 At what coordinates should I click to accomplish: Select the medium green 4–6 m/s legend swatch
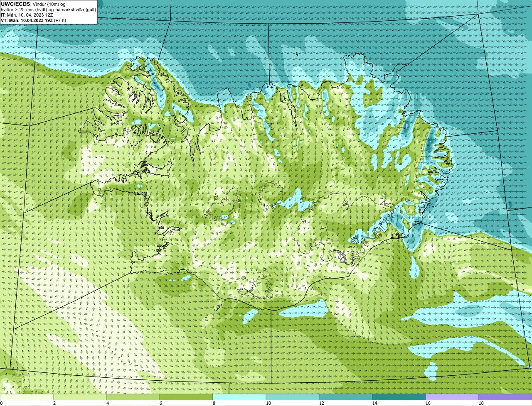pos(133,397)
